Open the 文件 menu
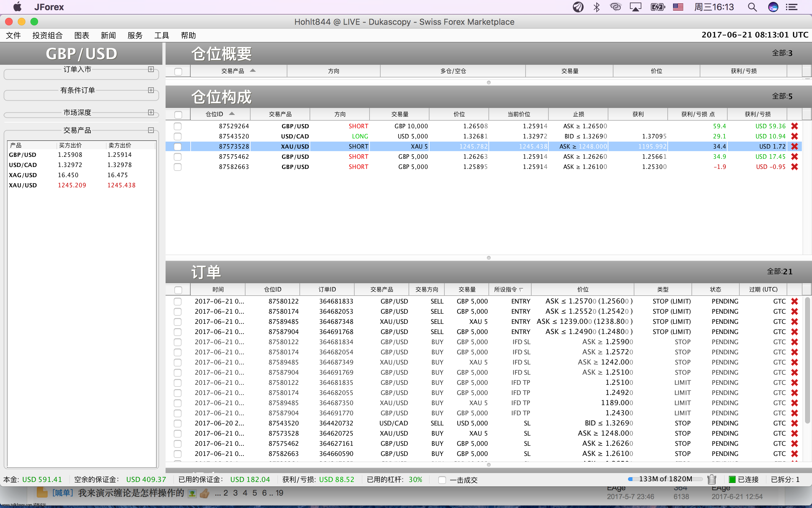This screenshot has height=508, width=812. 13,35
